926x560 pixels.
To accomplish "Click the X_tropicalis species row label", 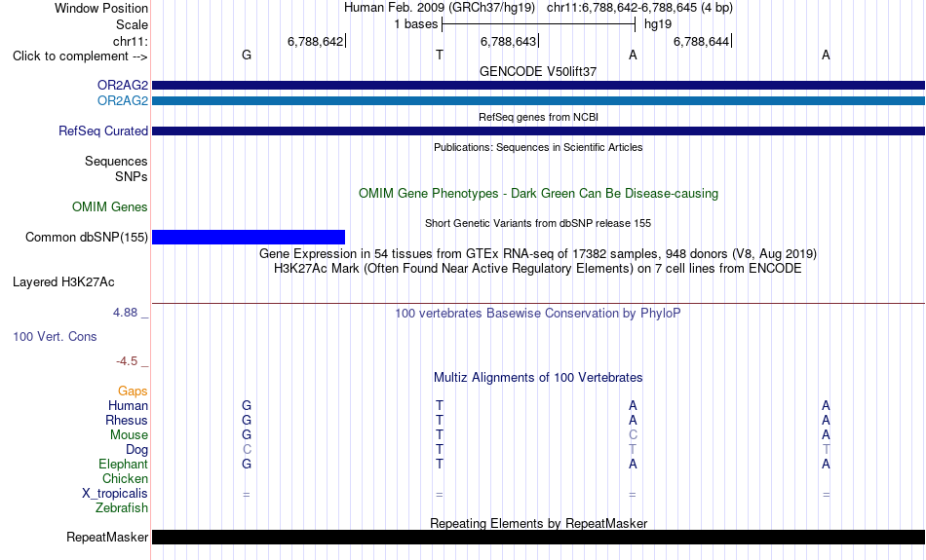I will pos(115,494).
